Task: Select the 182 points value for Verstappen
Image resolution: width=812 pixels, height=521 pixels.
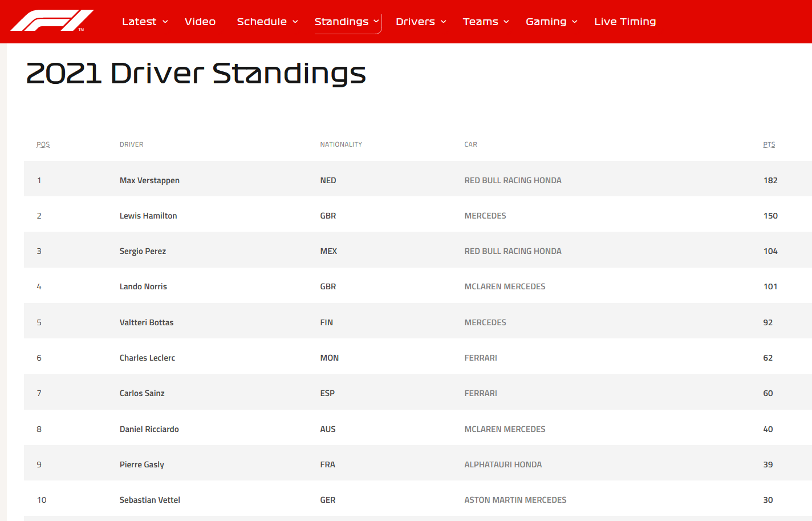Action: coord(770,180)
